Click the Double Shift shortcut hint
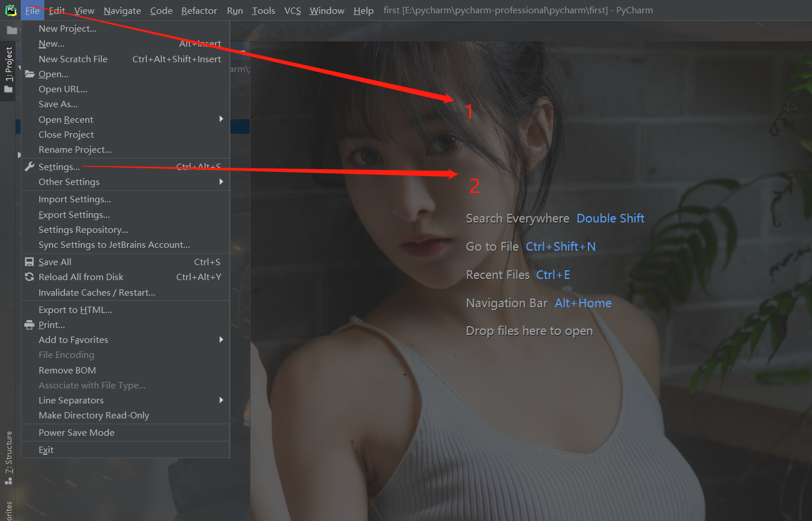The image size is (812, 521). [x=610, y=218]
